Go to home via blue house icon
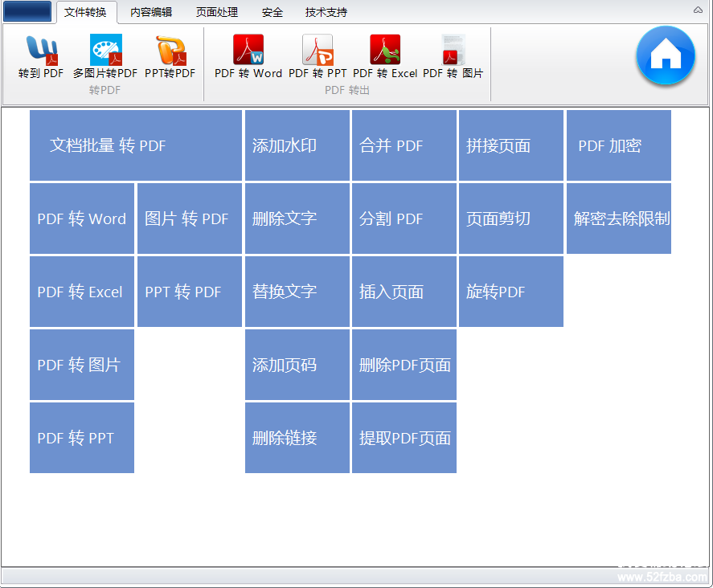Image resolution: width=713 pixels, height=588 pixels. [666, 55]
